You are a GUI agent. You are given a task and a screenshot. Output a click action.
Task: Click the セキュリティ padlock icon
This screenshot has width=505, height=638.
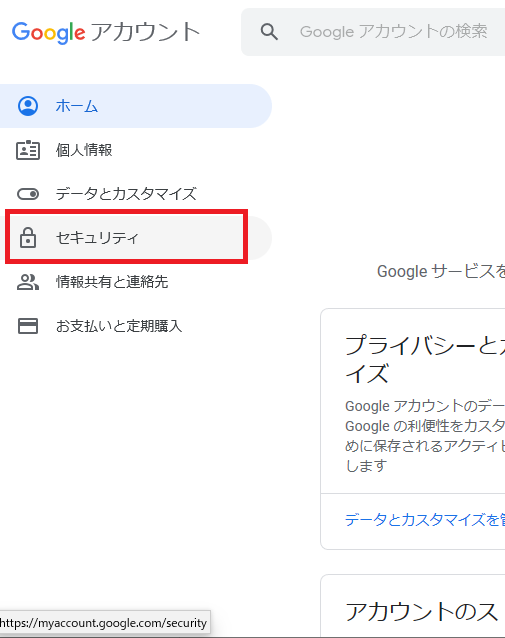pyautogui.click(x=28, y=238)
